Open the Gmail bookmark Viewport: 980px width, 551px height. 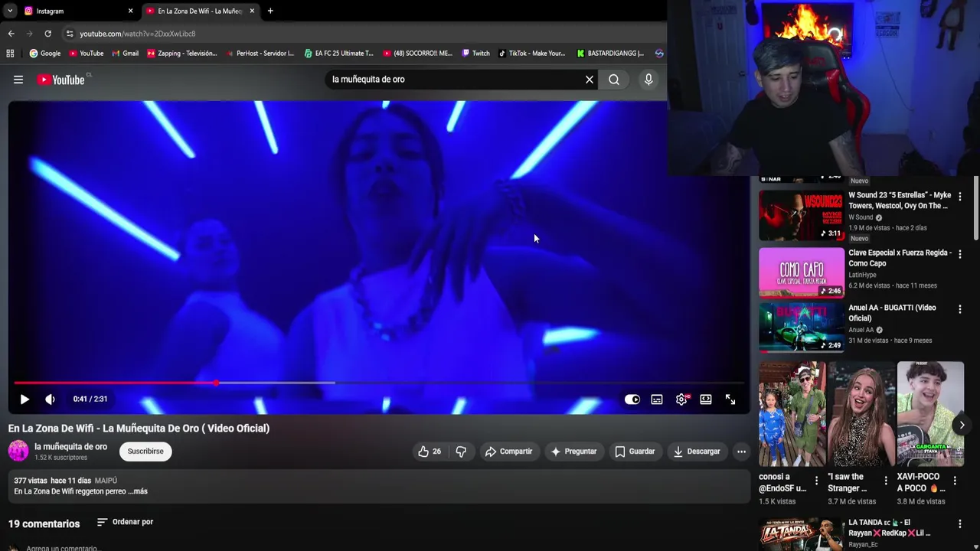126,54
